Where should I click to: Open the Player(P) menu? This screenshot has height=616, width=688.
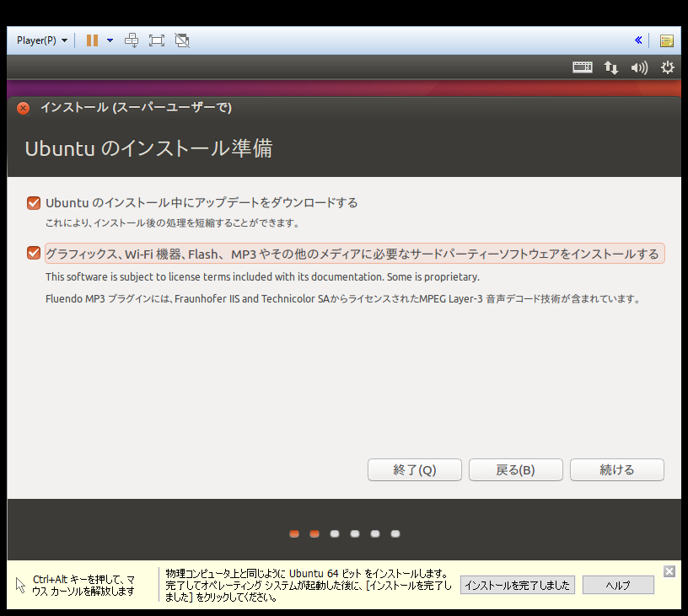pyautogui.click(x=41, y=40)
